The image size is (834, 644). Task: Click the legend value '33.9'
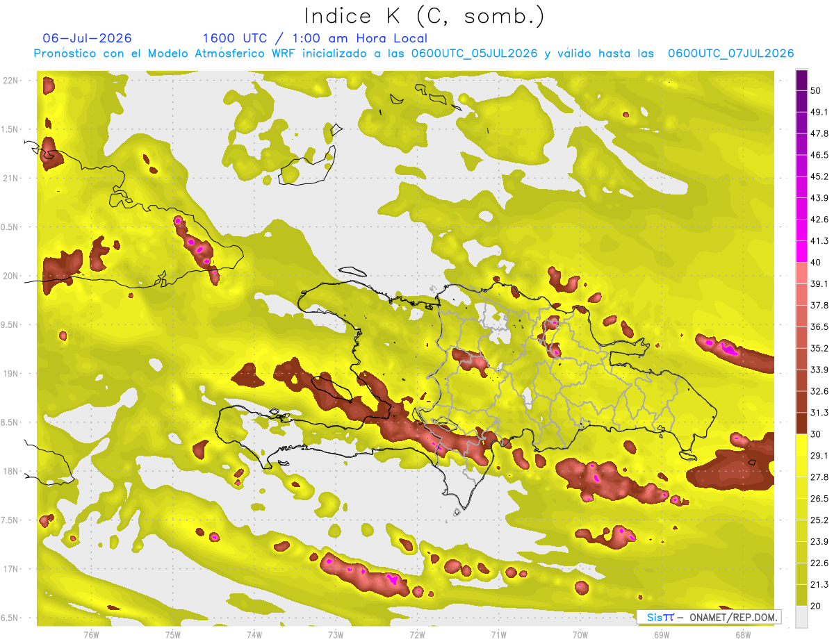(819, 370)
